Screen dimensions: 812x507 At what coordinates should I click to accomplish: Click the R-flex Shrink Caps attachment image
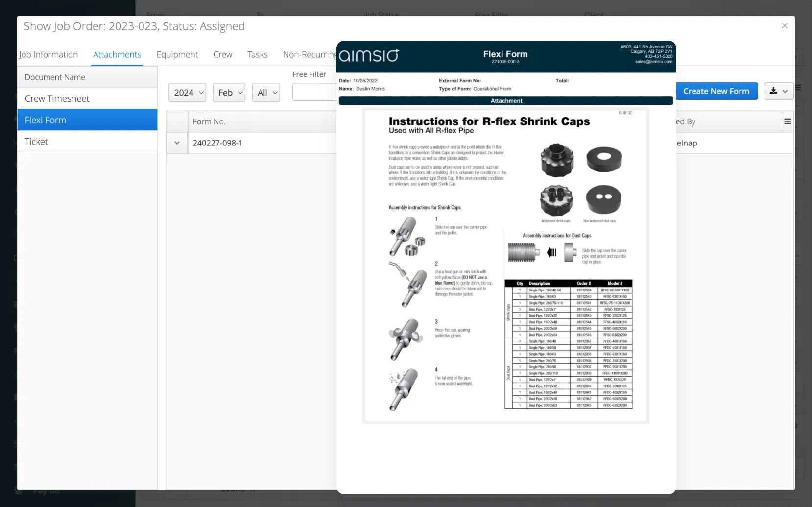[506, 265]
